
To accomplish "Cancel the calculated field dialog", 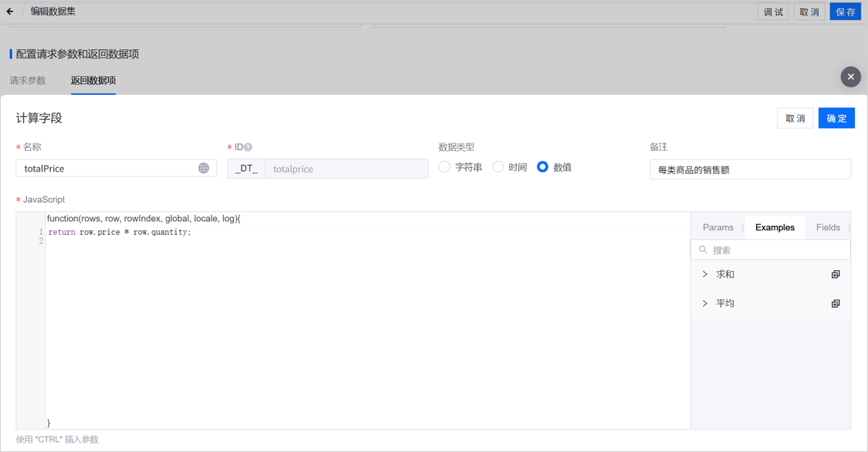I will pos(795,117).
